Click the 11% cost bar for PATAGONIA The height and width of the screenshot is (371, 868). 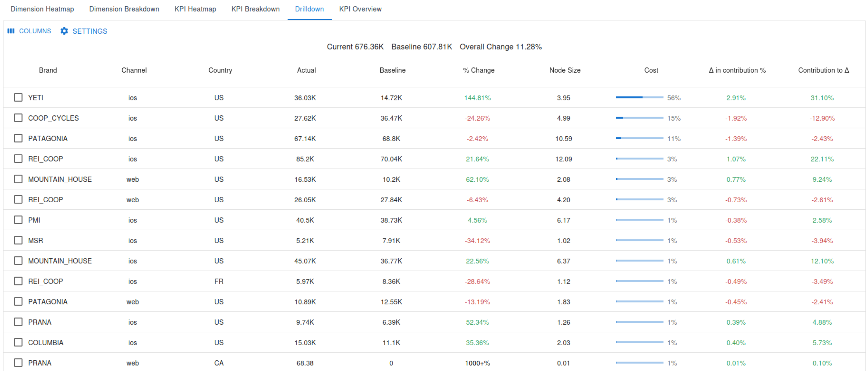tap(640, 138)
